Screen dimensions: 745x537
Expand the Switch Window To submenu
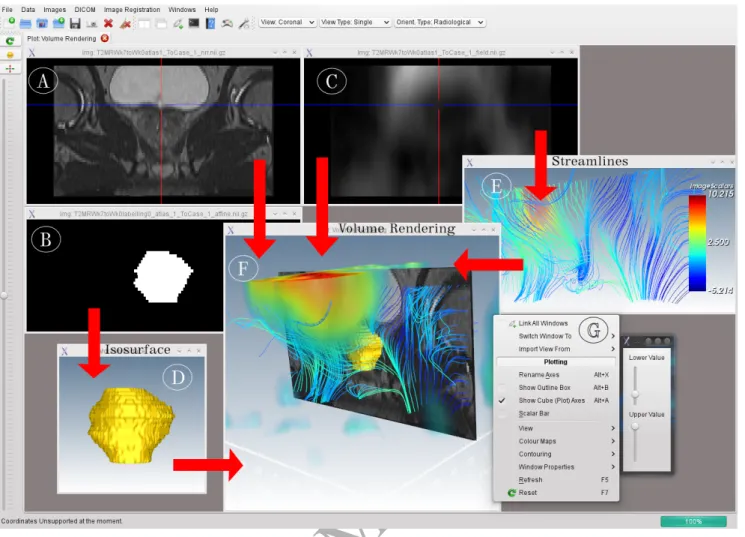556,336
